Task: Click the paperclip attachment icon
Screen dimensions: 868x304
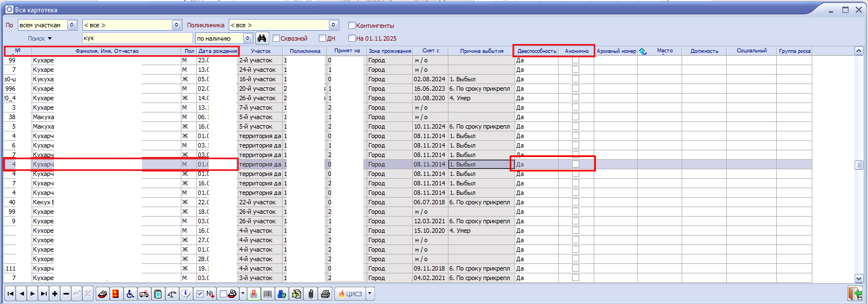Action: (311, 294)
